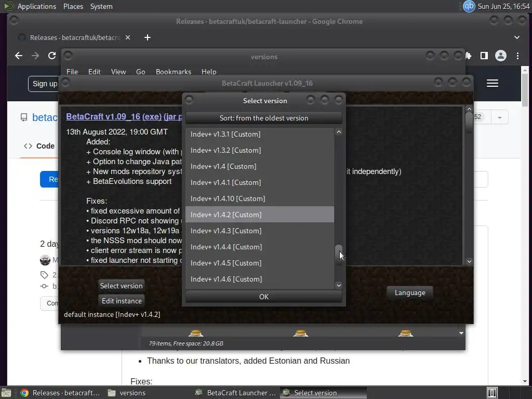Open Bookmarks menu in versions window
This screenshot has height=399, width=532.
click(174, 72)
